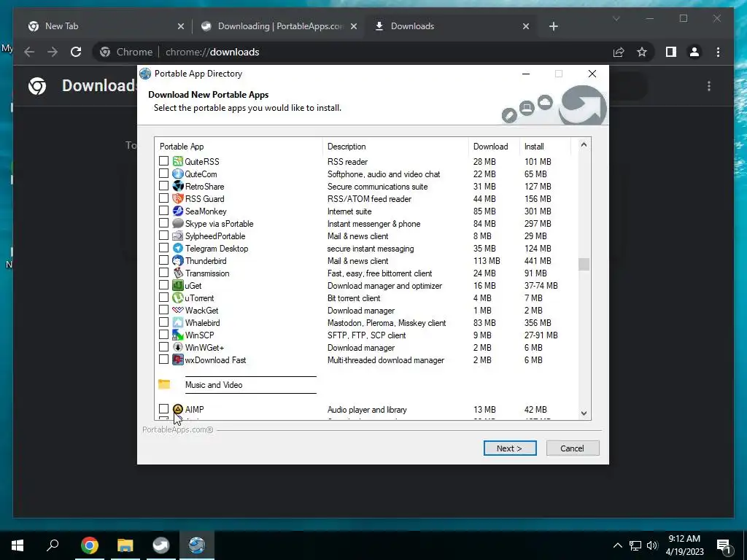Viewport: 747px width, 560px height.
Task: Click the Skype via sPortable icon
Action: click(x=178, y=223)
